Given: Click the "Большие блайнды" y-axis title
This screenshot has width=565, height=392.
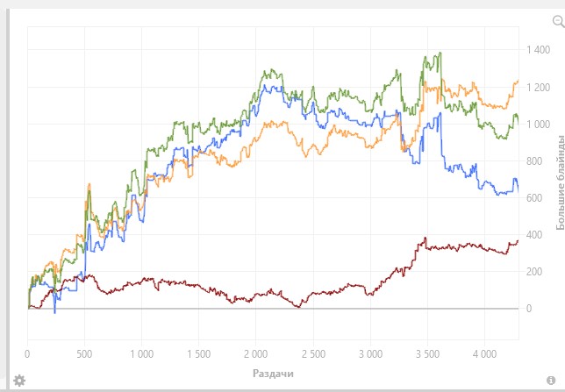Looking at the screenshot, I should (560, 182).
